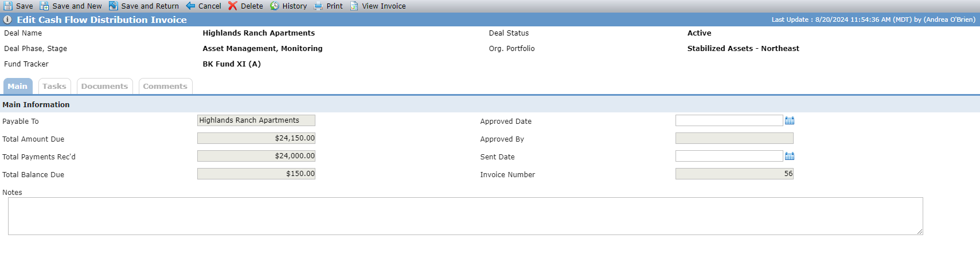Click the Print toolbar label
The height and width of the screenshot is (258, 980).
tap(335, 6)
